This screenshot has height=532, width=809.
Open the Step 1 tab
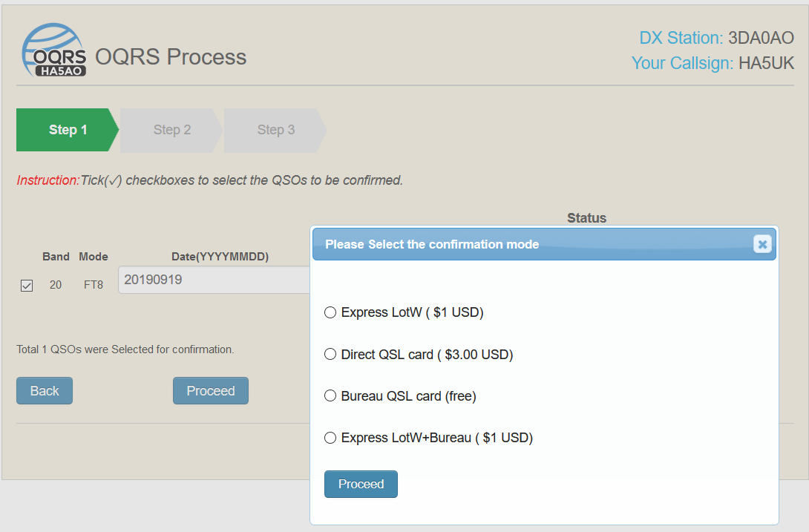[x=67, y=130]
